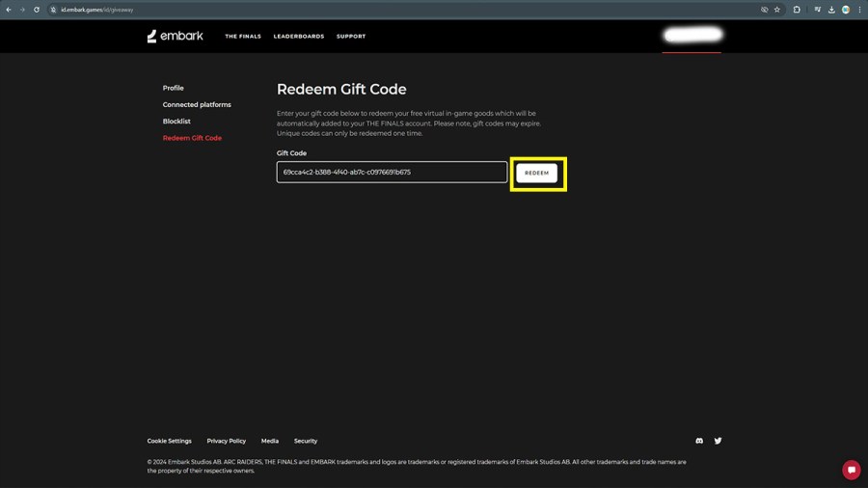The image size is (868, 488).
Task: Click the Embark logo in header
Action: click(x=175, y=36)
